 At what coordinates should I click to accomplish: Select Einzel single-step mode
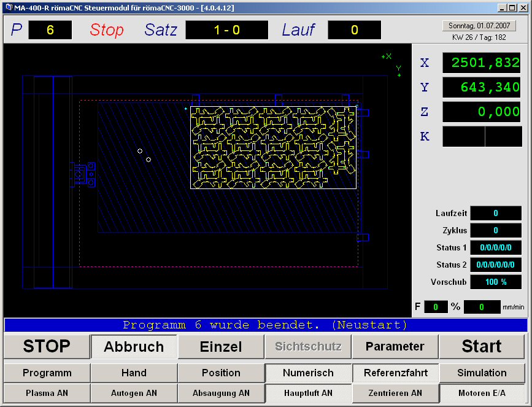pos(221,347)
